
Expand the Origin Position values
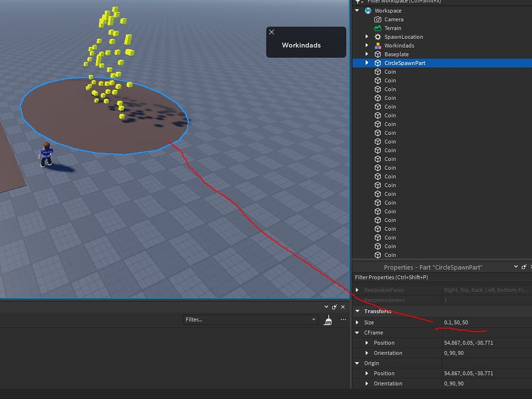(366, 373)
